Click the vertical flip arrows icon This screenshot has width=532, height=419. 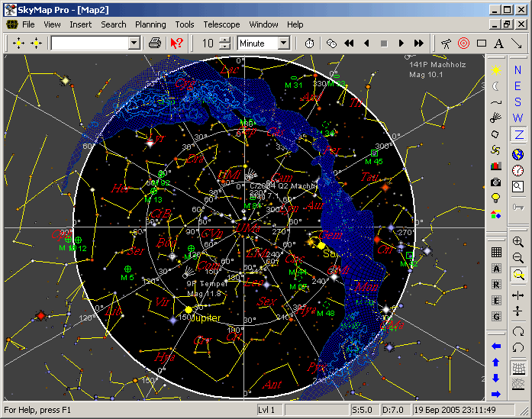click(517, 311)
